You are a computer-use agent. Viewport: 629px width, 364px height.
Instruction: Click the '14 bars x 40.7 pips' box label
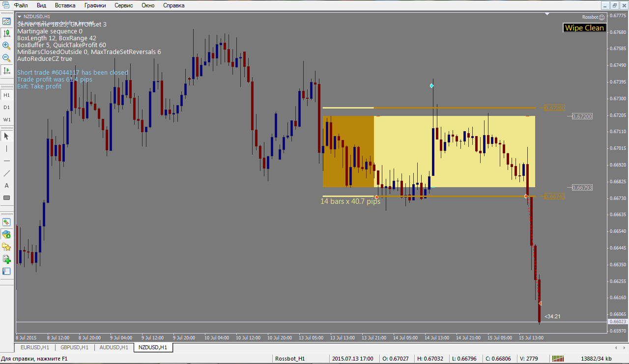click(x=350, y=201)
